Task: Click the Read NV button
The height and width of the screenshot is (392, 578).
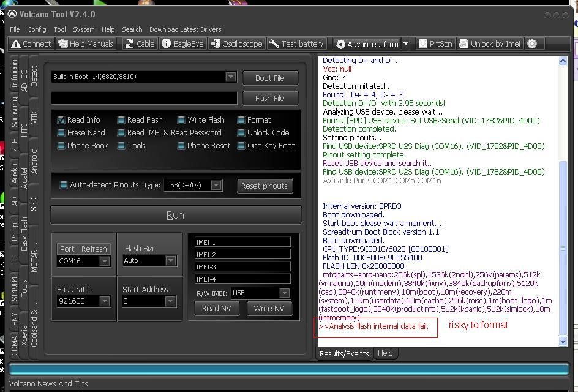Action: [x=216, y=308]
